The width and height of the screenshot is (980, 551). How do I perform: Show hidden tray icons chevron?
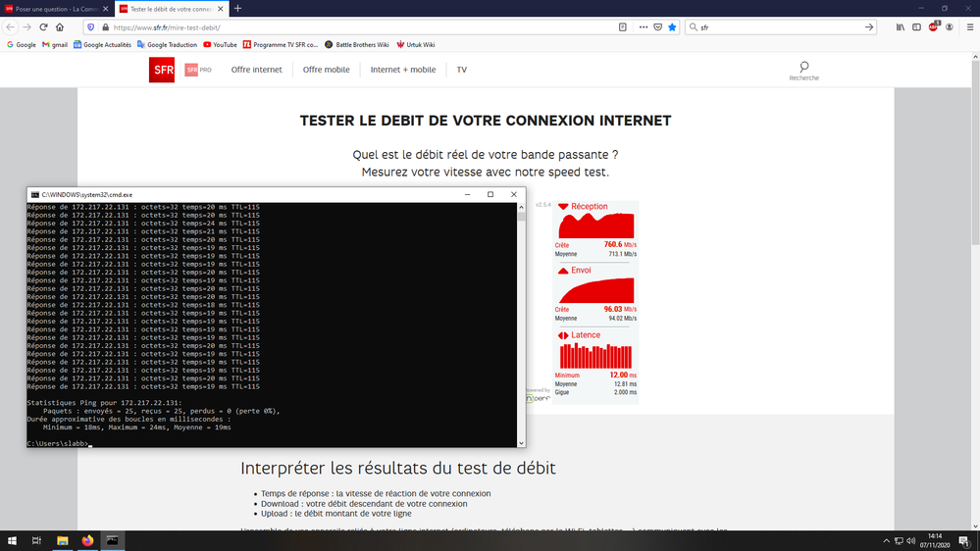click(x=886, y=541)
